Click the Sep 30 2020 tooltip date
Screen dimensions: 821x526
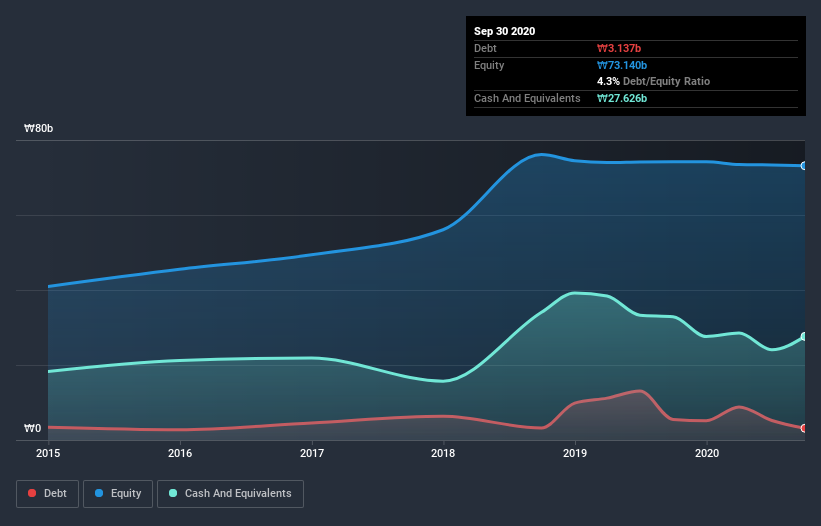click(505, 31)
